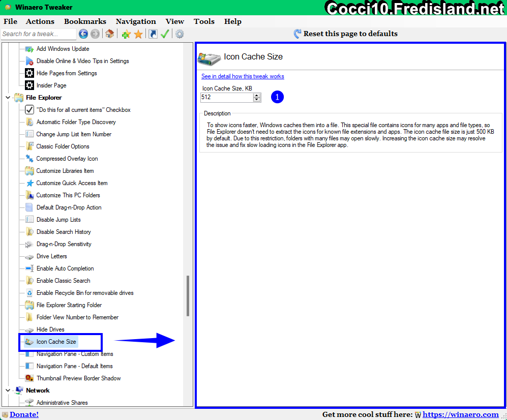This screenshot has width=507, height=420.
Task: Select Navigation Pane - Custom Items
Action: [75, 354]
